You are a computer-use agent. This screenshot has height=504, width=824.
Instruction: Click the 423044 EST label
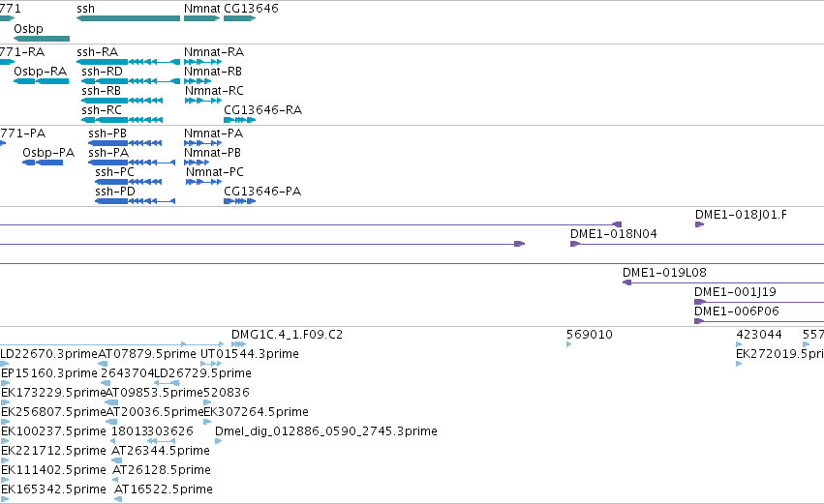click(x=759, y=335)
